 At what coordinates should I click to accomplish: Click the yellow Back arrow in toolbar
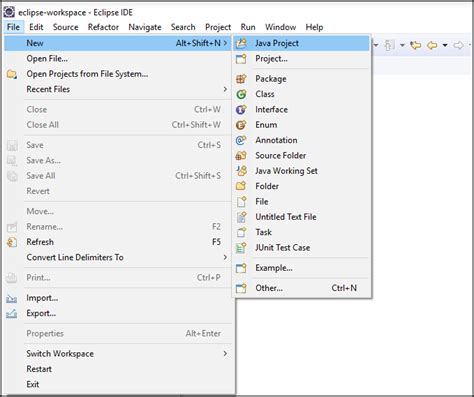(x=432, y=45)
